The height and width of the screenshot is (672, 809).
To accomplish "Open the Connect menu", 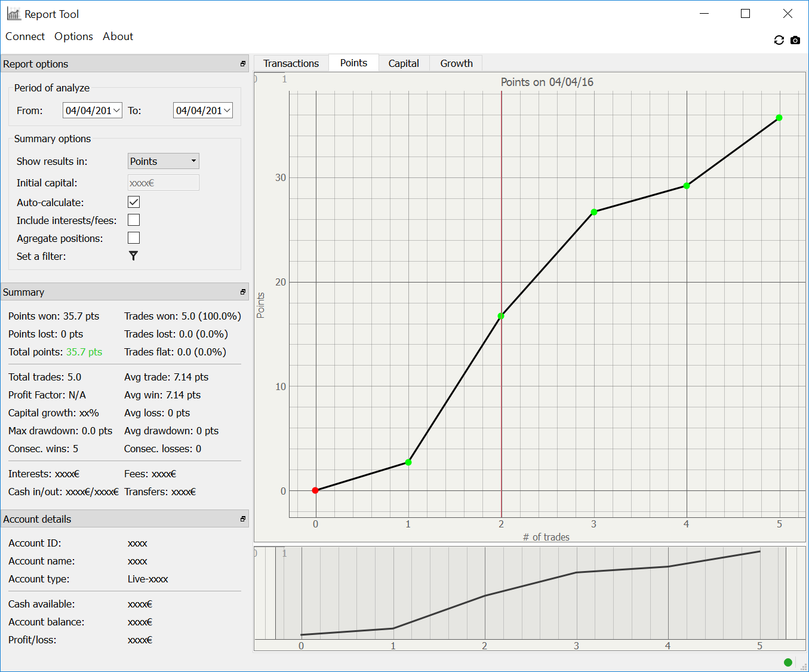I will pyautogui.click(x=25, y=36).
